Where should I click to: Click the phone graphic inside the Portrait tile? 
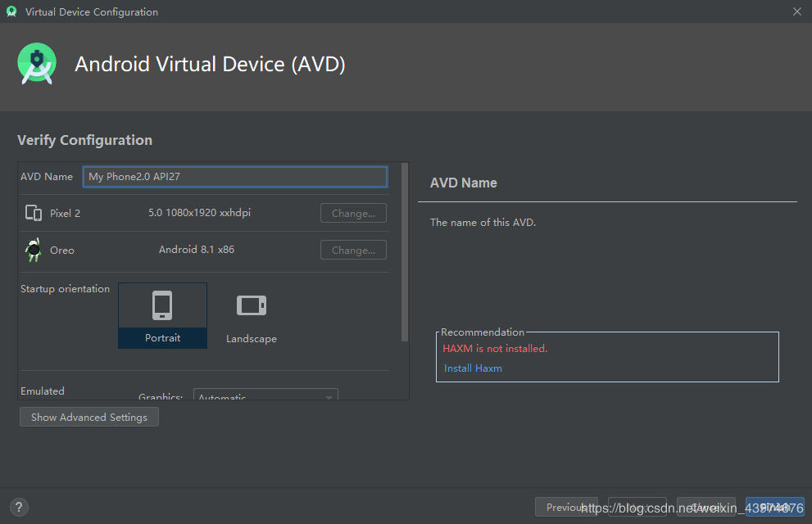[x=162, y=305]
